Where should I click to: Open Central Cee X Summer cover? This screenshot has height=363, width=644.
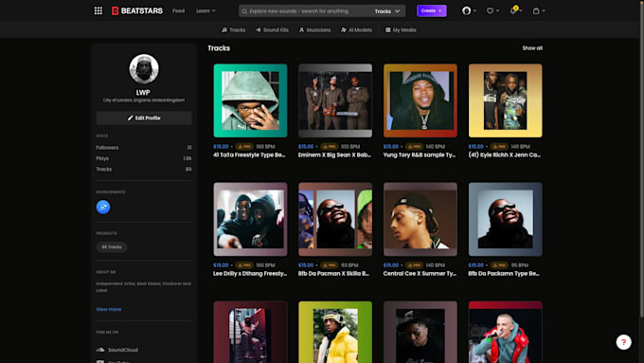[420, 219]
